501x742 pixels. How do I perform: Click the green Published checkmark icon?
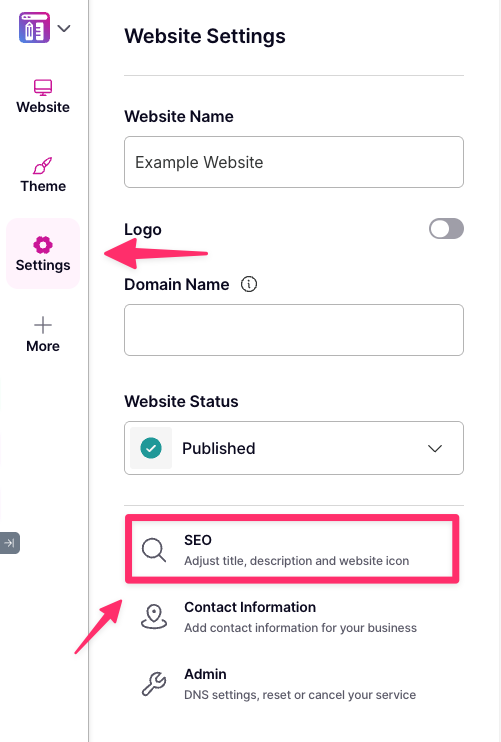[151, 448]
